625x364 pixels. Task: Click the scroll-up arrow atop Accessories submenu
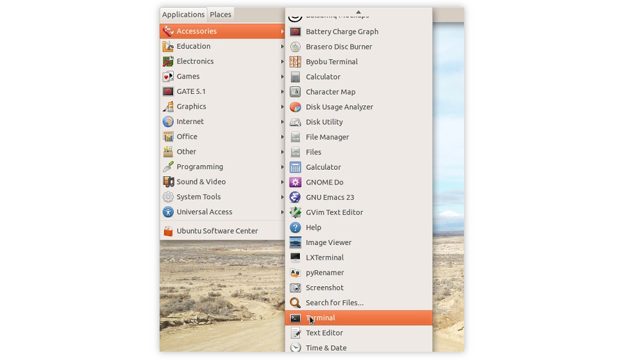click(359, 12)
